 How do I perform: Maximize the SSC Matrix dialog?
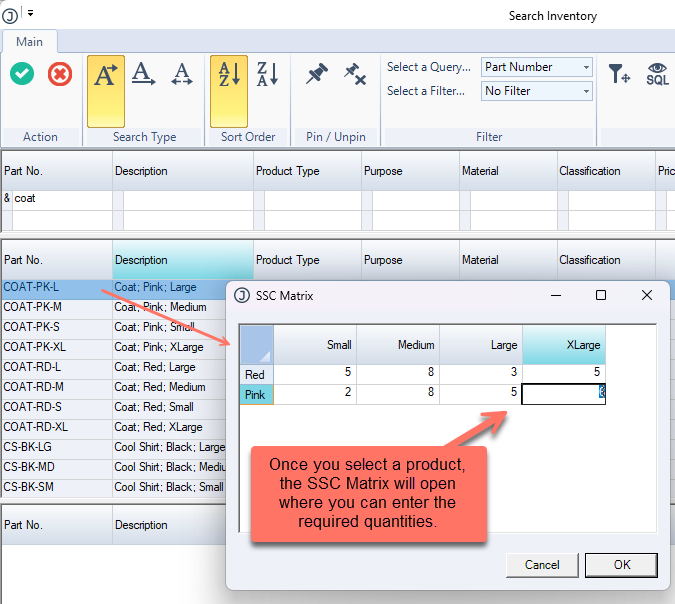[601, 295]
